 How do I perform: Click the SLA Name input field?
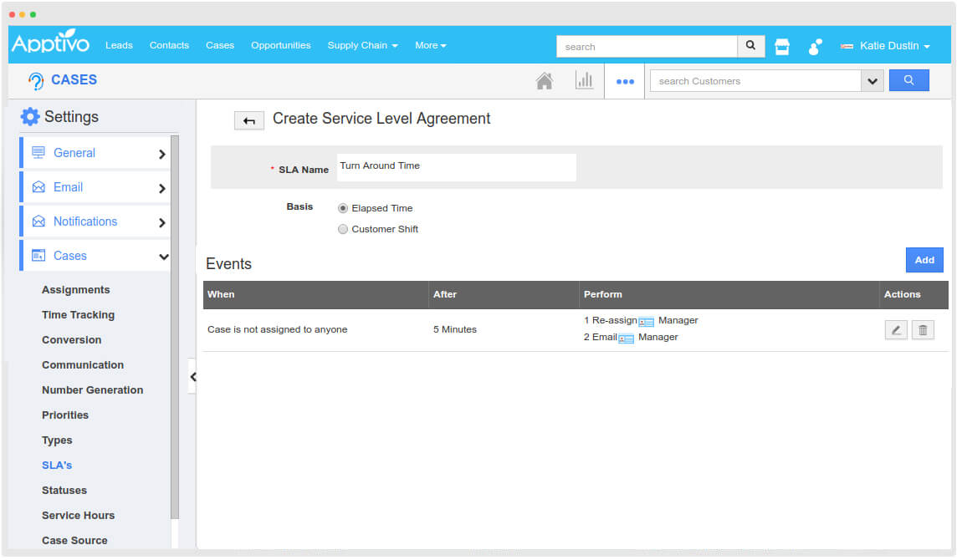(456, 167)
